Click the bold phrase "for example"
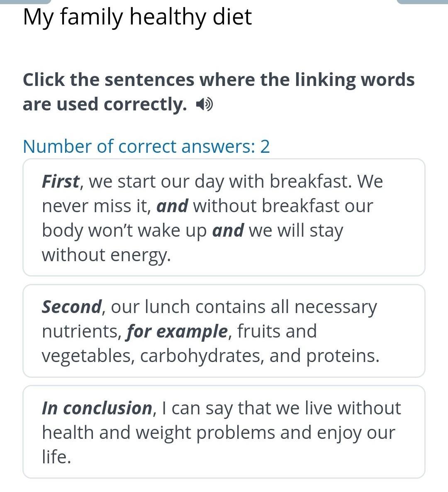Viewport: 448px width, 492px height. click(x=177, y=331)
